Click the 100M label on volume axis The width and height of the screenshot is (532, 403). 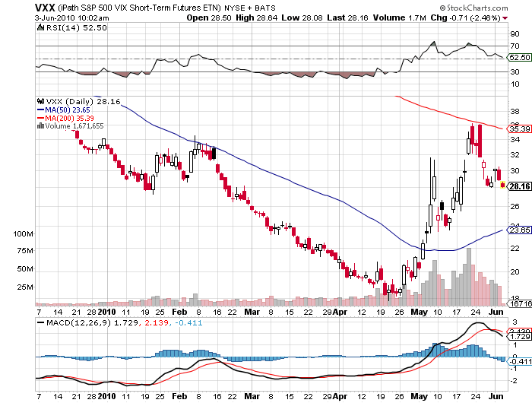(x=23, y=234)
